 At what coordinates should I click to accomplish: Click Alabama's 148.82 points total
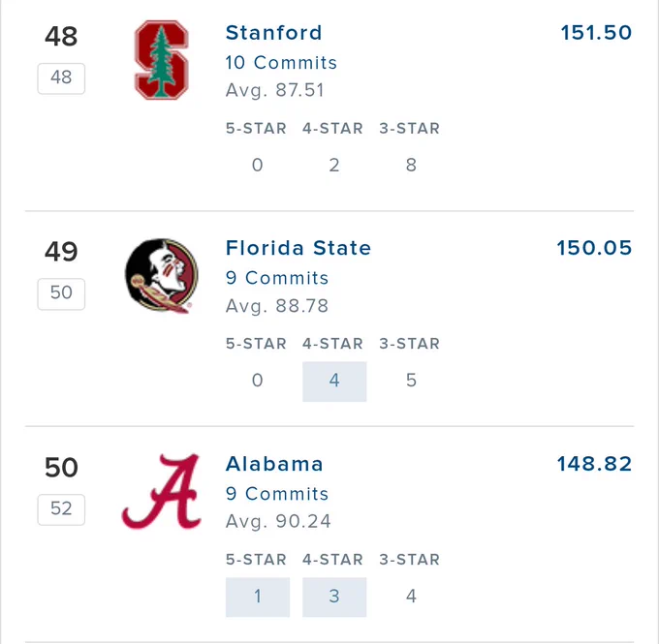[594, 464]
